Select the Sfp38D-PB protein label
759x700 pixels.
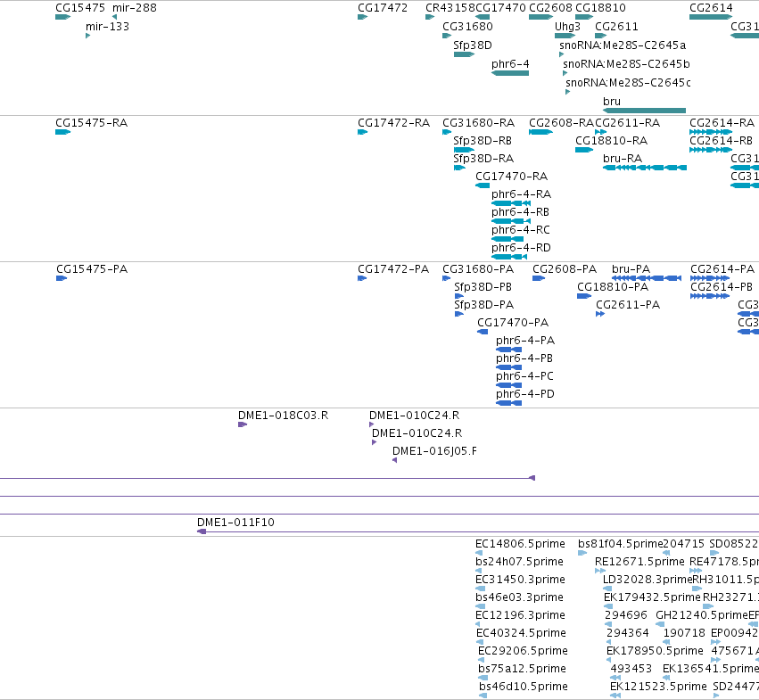tap(483, 287)
